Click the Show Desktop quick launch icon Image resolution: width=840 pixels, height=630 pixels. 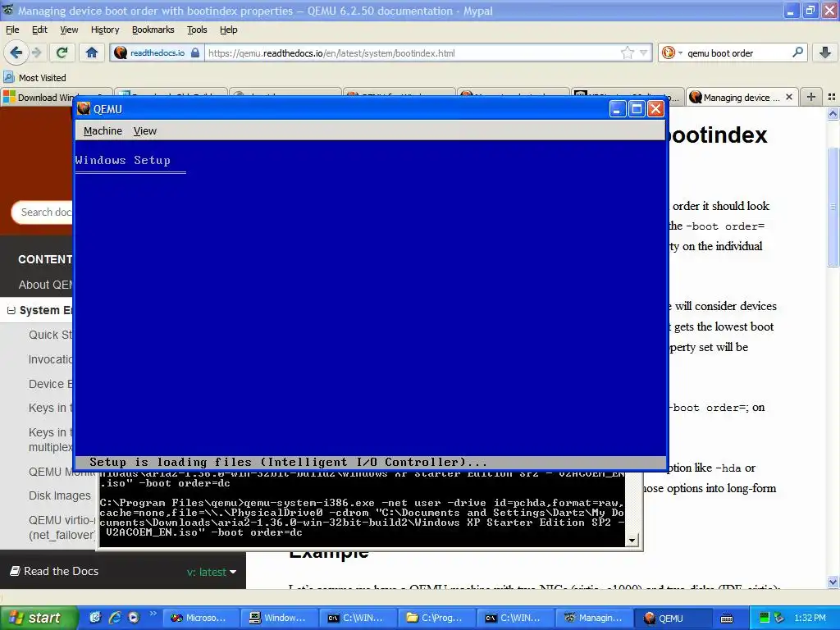point(95,618)
